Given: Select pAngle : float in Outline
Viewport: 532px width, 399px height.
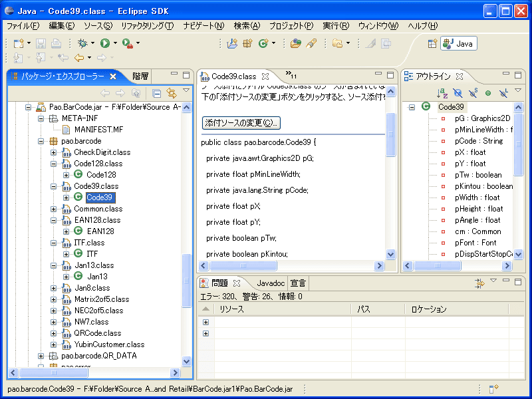Looking at the screenshot, I should pos(477,220).
